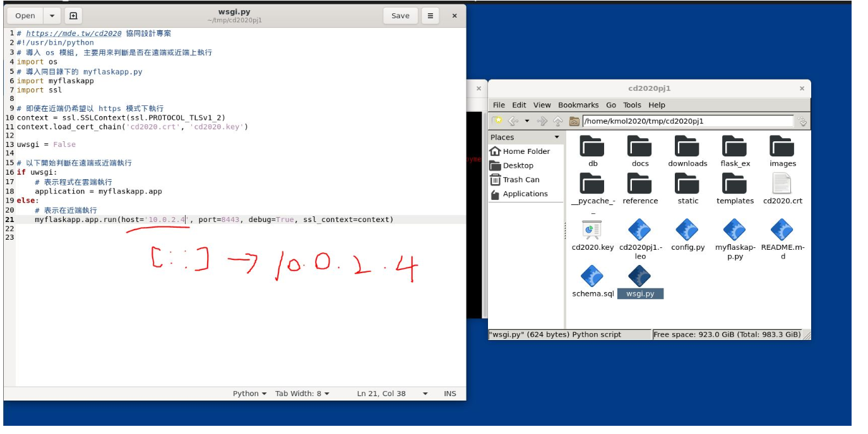This screenshot has width=868, height=434.
Task: Open the Python language selector dropdown
Action: [x=249, y=394]
